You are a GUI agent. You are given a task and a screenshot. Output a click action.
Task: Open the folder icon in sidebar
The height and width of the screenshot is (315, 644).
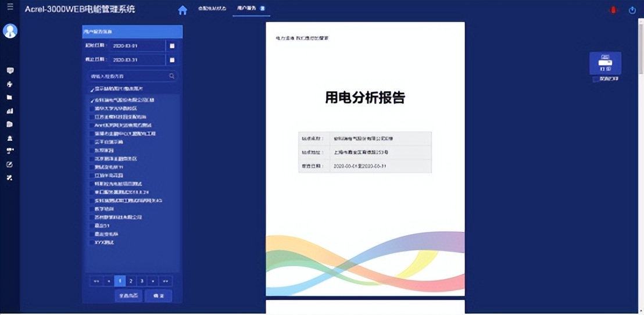(10, 97)
